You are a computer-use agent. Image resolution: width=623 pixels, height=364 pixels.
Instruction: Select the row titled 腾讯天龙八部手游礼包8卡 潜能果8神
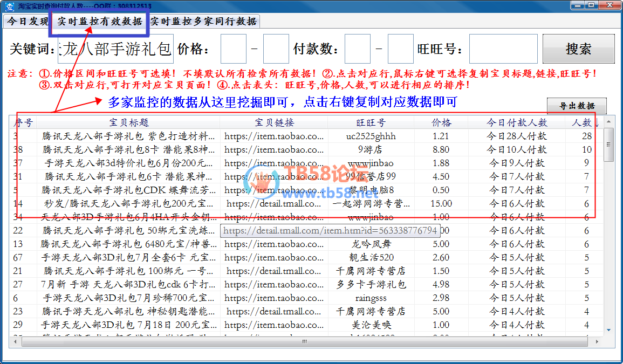[x=306, y=149]
